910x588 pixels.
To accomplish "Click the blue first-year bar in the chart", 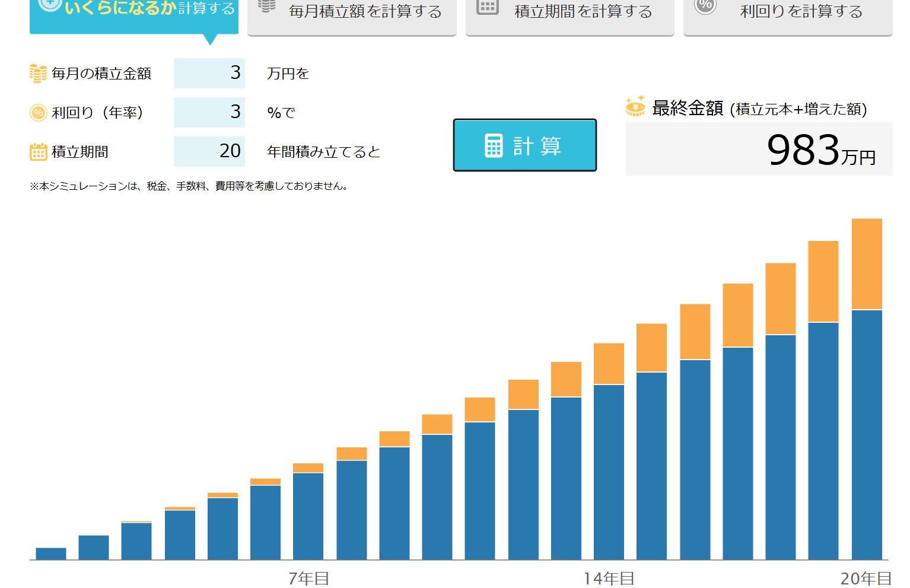I will (x=51, y=554).
